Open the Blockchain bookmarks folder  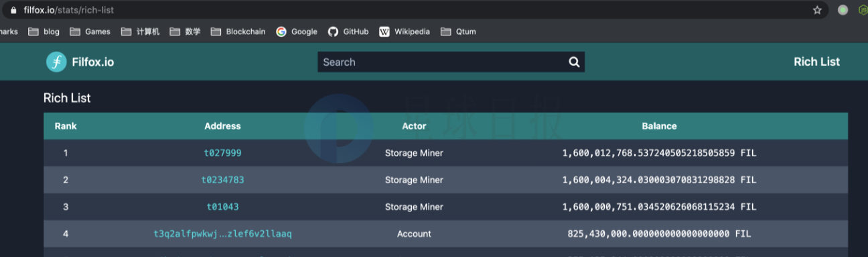point(238,32)
